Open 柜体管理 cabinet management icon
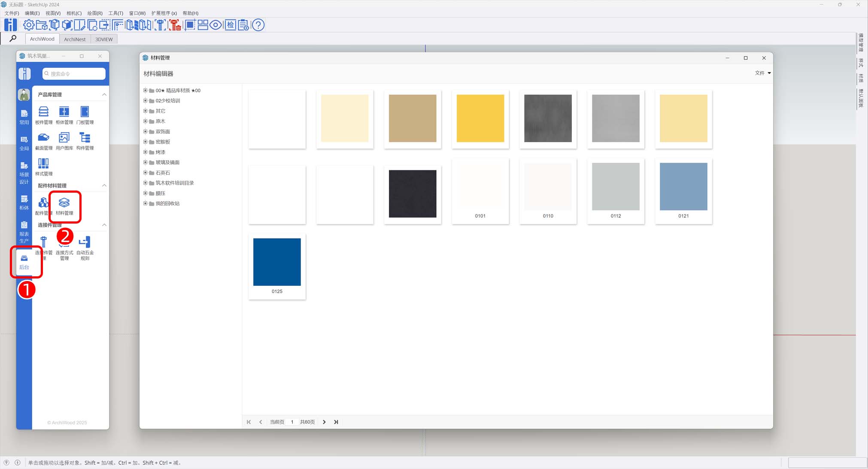 click(64, 112)
